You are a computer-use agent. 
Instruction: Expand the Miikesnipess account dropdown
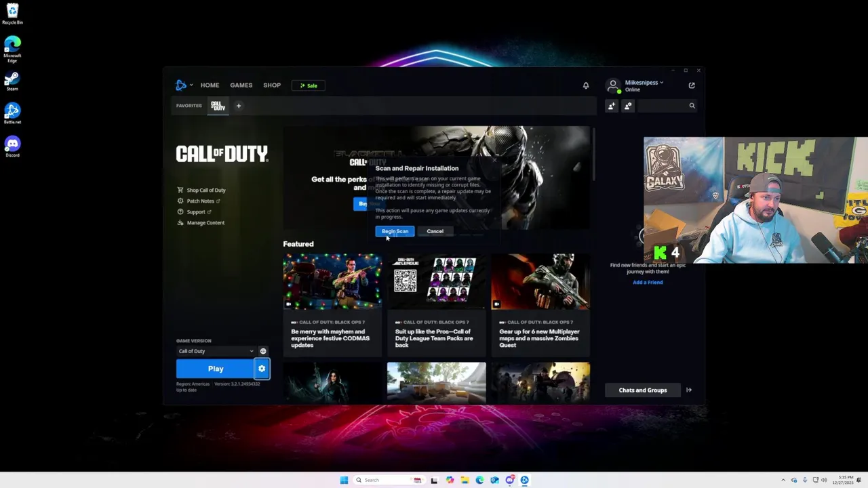(x=662, y=83)
